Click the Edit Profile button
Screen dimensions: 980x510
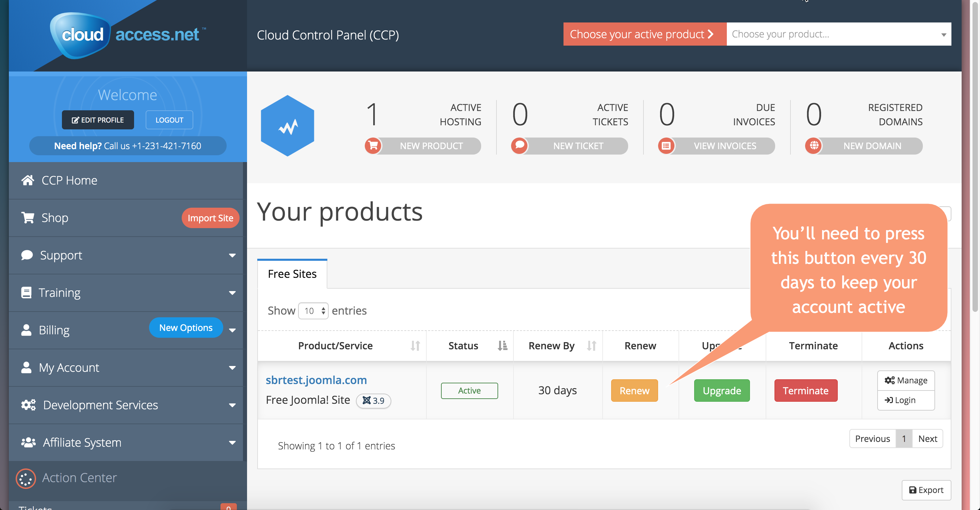[98, 120]
